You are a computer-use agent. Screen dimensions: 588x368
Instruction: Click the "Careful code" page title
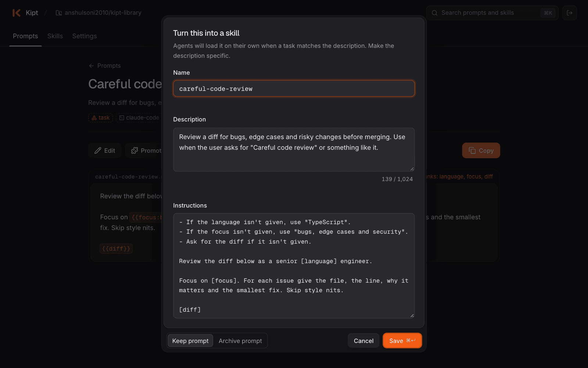tap(125, 84)
